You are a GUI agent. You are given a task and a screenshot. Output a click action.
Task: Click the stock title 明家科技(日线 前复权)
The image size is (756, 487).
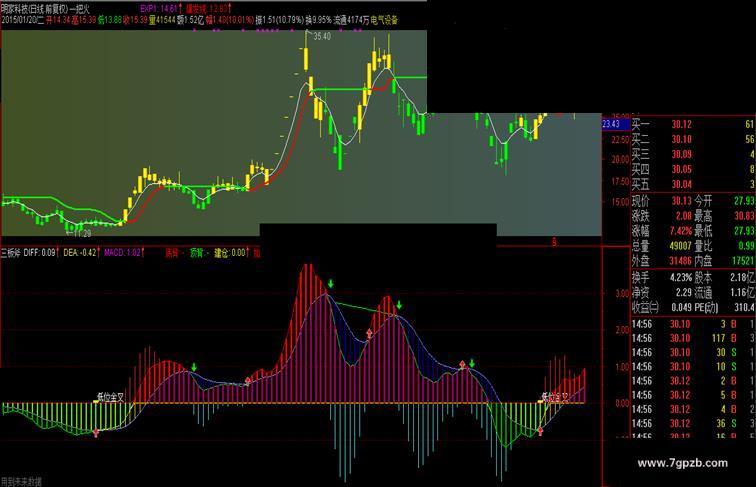point(35,8)
